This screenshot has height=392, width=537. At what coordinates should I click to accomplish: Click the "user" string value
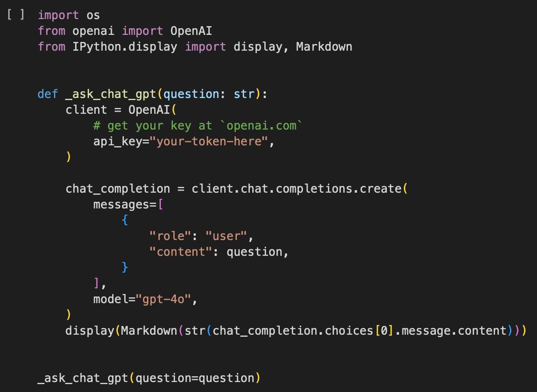(226, 236)
